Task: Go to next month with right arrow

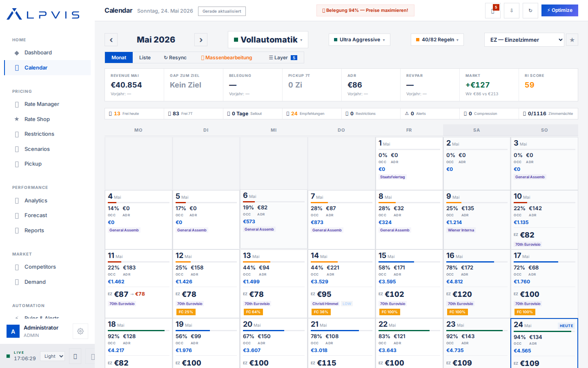Action: click(201, 40)
